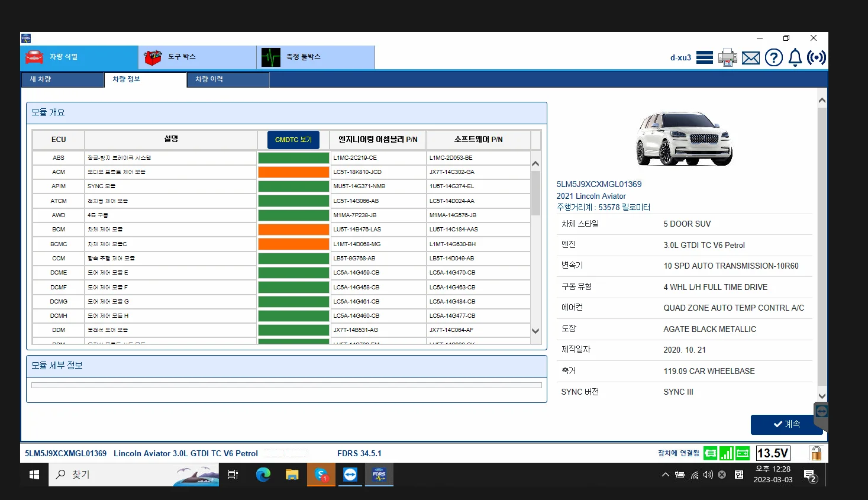Open the 차량 식별 main tab
The image size is (868, 500).
[x=79, y=57]
